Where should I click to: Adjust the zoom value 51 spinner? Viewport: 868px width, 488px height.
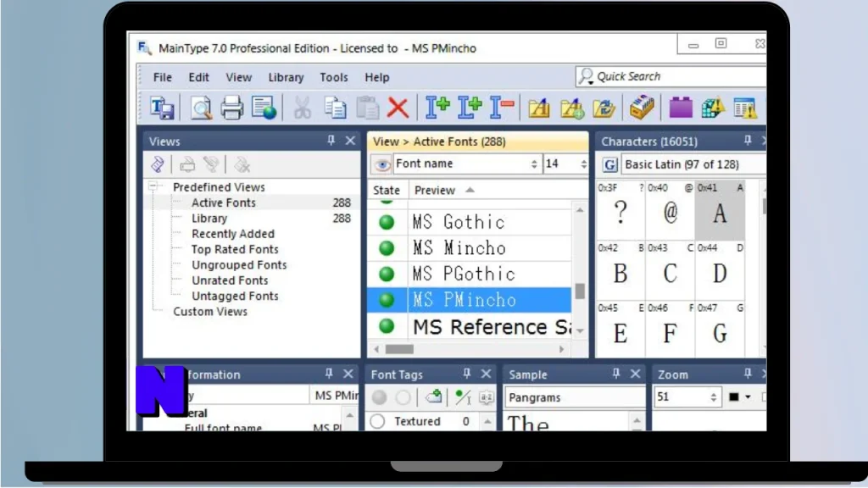(714, 397)
